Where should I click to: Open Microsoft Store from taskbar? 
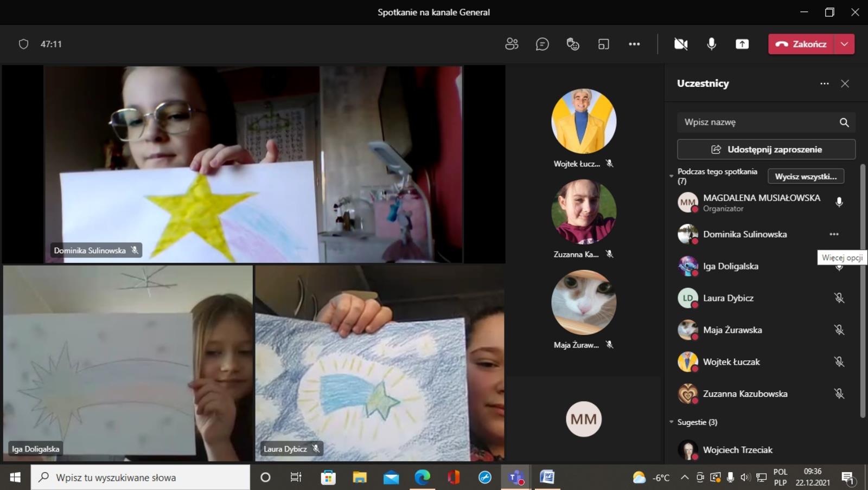point(328,477)
